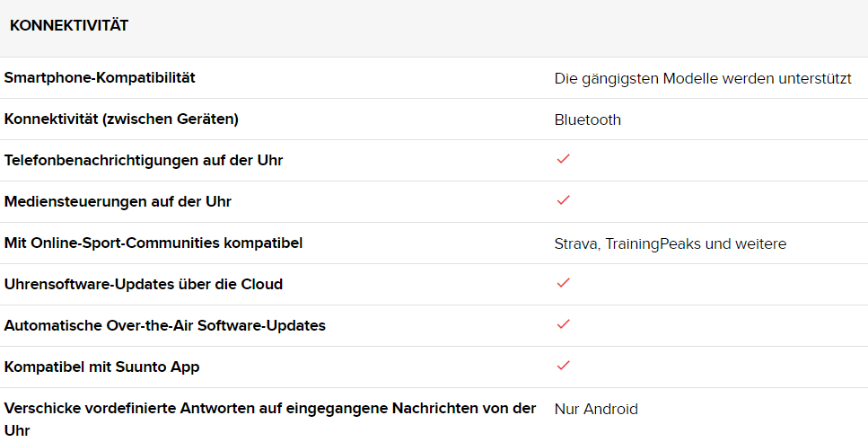Click the Kompatibel mit Suunto App label

103,367
